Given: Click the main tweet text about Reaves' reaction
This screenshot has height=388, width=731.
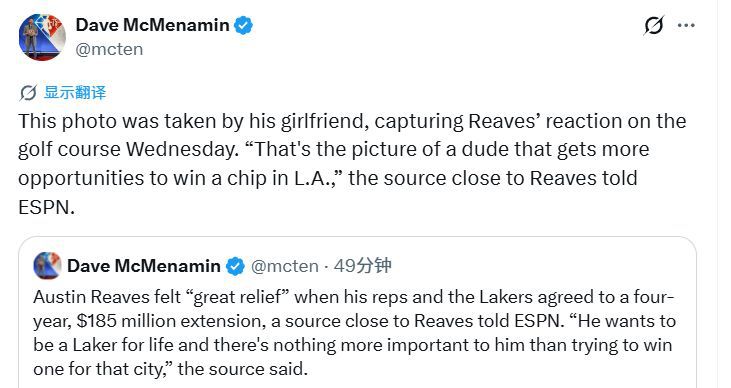Looking at the screenshot, I should (352, 164).
